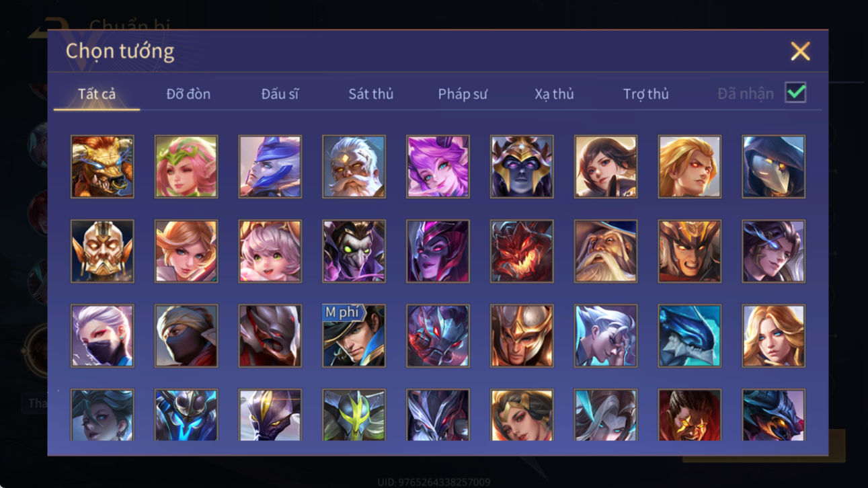Switch to the 'Đỡ đòn' tab
868x488 pixels.
[x=188, y=94]
